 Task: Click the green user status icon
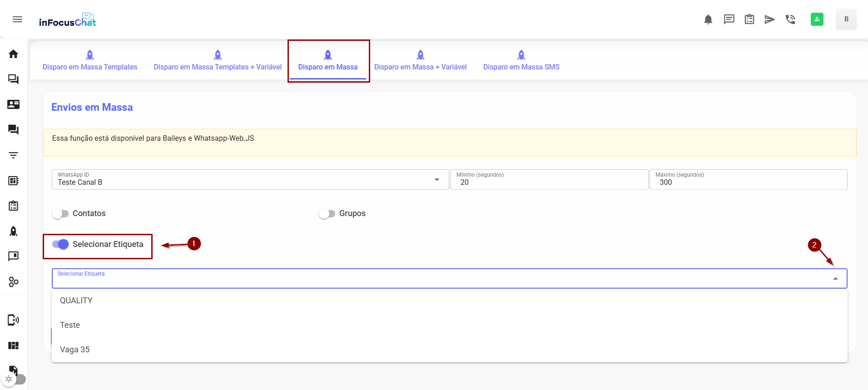click(x=817, y=20)
